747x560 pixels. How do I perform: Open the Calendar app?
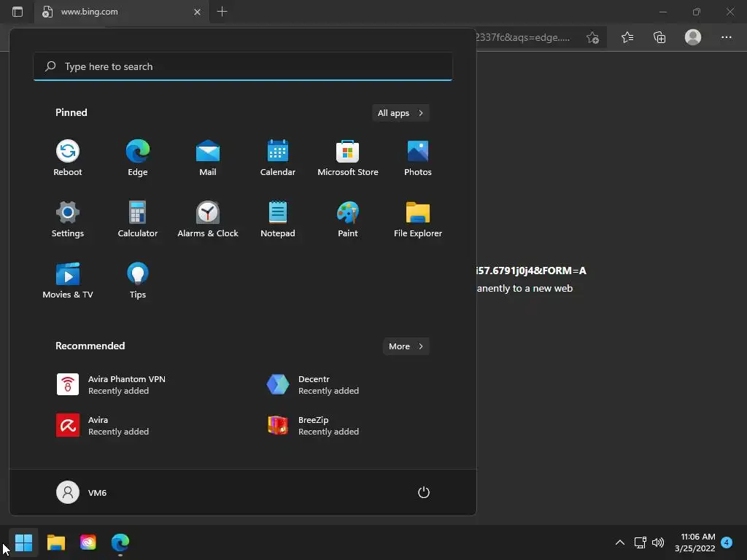click(x=278, y=158)
